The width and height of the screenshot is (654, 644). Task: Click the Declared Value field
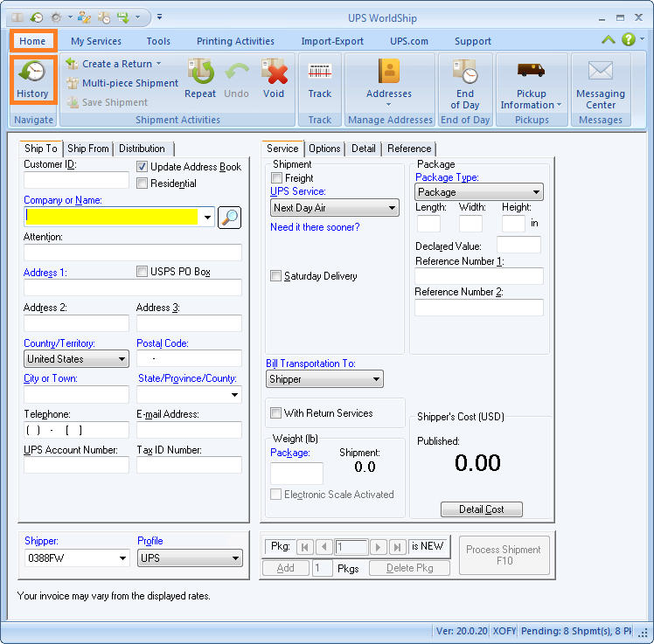(x=518, y=245)
